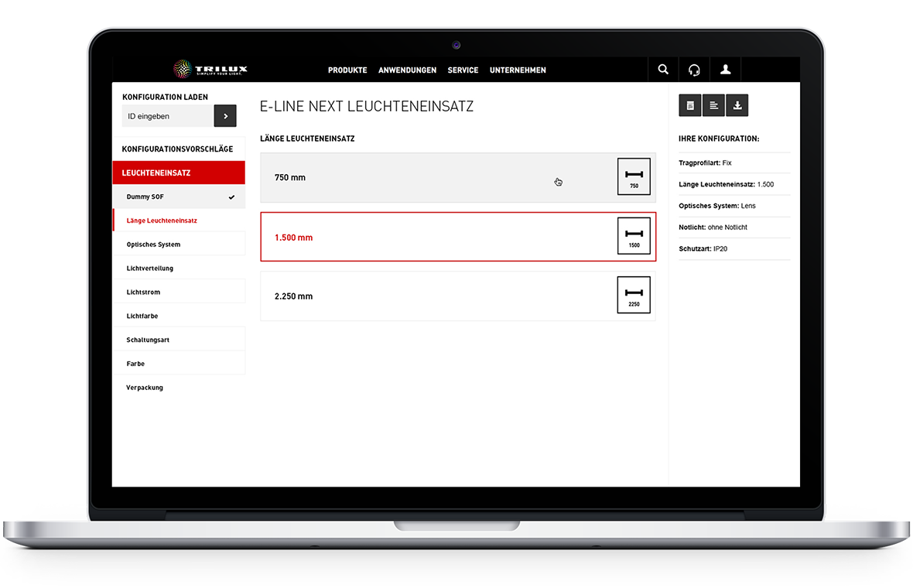Select the 1.500 mm length option

458,237
